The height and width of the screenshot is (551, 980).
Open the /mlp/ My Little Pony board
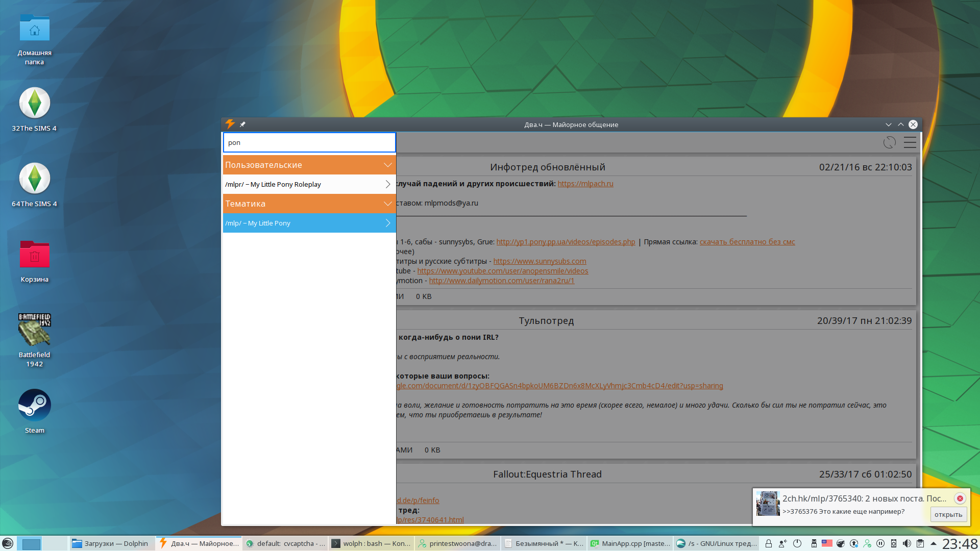309,223
